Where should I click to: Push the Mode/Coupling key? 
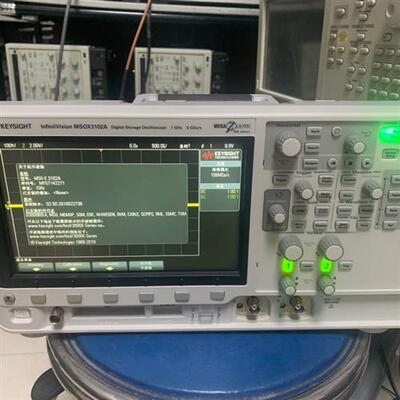(325, 195)
